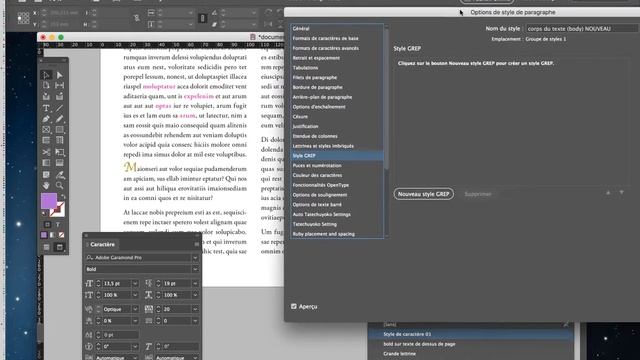
Task: Click the Caractère panel tab
Action: tap(102, 244)
